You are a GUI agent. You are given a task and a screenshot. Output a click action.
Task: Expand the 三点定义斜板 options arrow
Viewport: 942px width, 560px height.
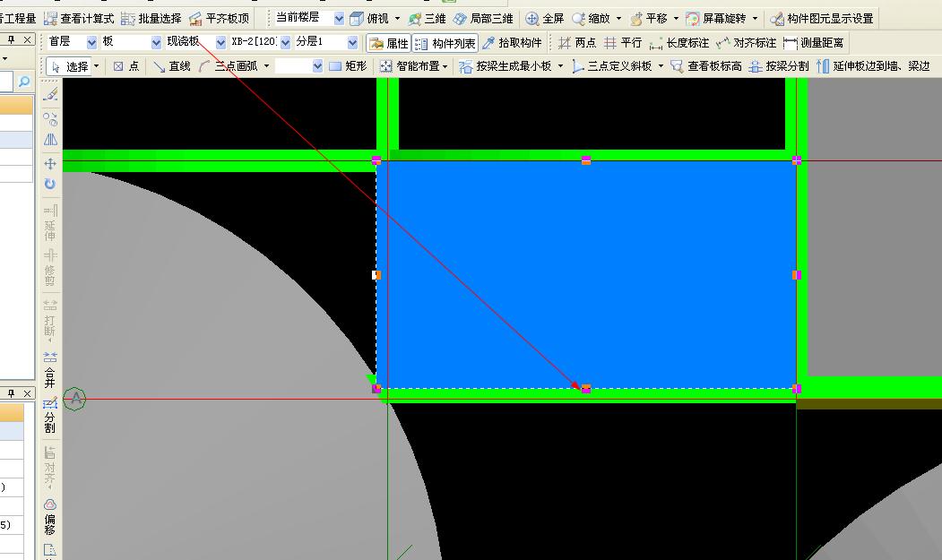[661, 66]
